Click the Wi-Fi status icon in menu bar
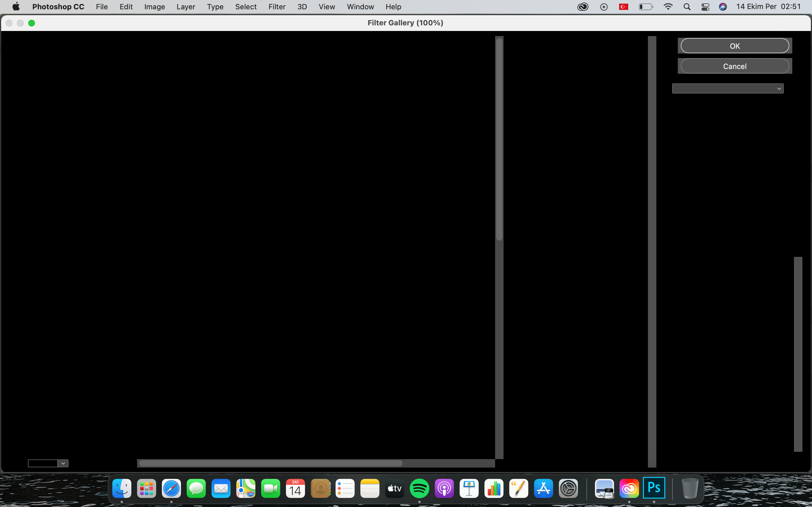The width and height of the screenshot is (812, 507). point(668,7)
